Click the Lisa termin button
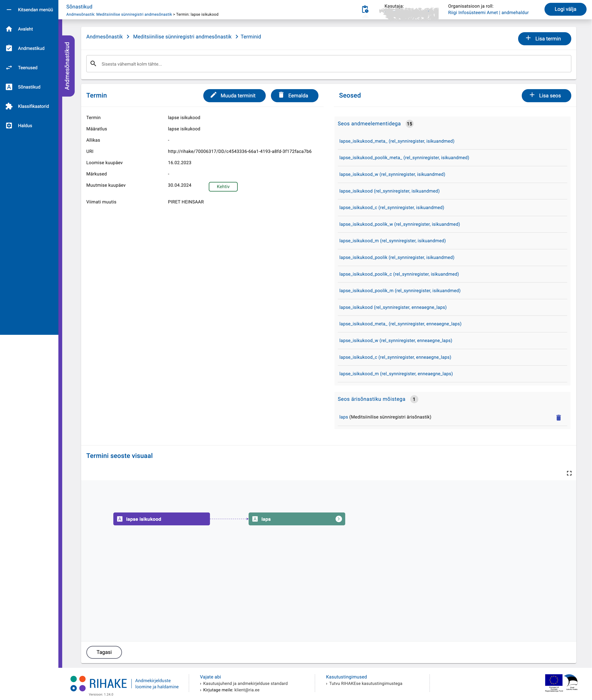The width and height of the screenshot is (592, 700). (x=544, y=39)
